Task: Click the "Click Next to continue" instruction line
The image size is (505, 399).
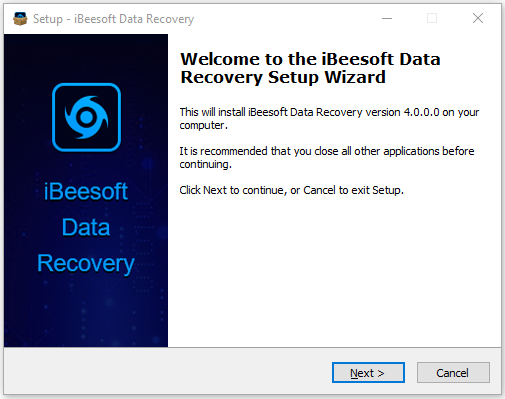Action: tap(291, 190)
